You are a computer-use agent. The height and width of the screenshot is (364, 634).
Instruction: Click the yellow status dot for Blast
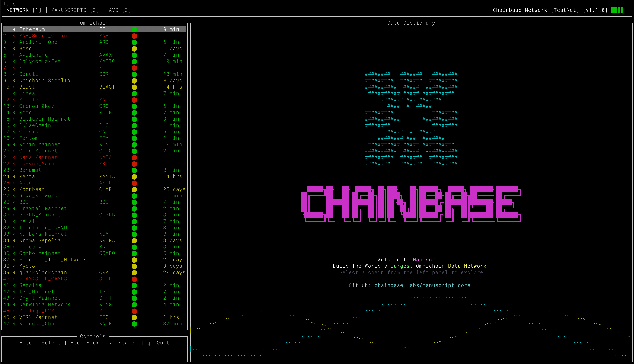coord(134,87)
